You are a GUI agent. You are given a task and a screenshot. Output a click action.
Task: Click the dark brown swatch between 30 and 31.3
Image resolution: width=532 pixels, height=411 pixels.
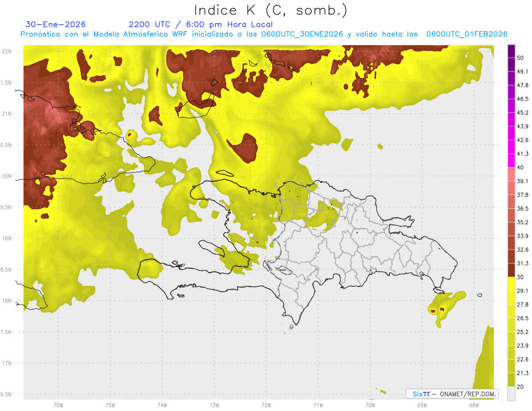[511, 270]
